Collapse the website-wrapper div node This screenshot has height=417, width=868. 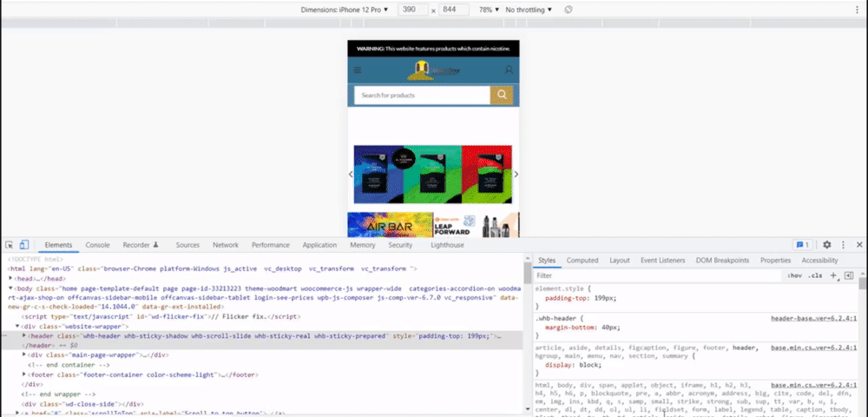[17, 326]
